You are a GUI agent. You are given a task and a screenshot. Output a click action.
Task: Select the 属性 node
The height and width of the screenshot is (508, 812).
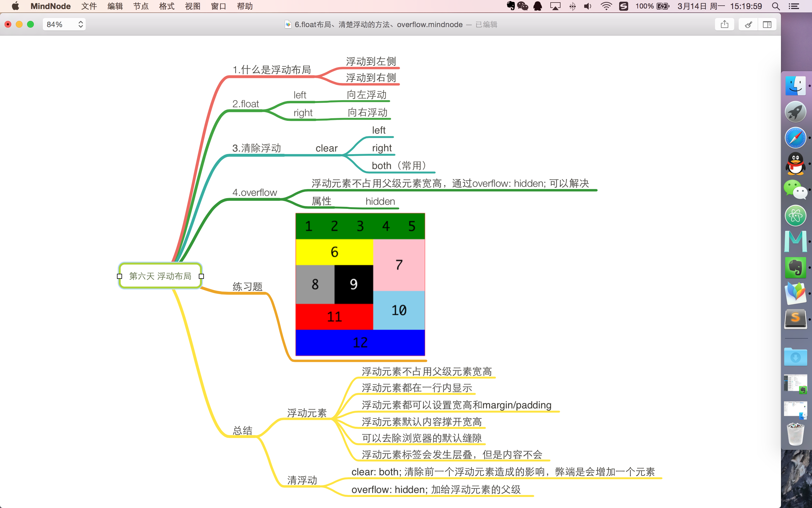click(321, 201)
